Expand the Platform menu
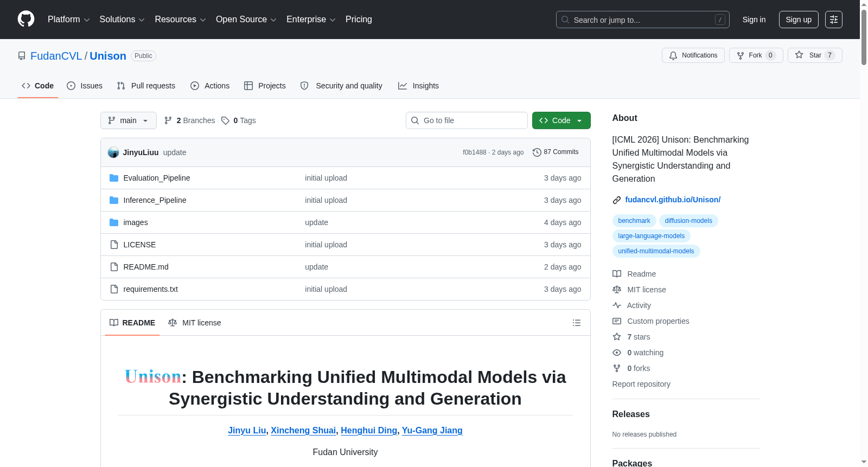 tap(69, 20)
